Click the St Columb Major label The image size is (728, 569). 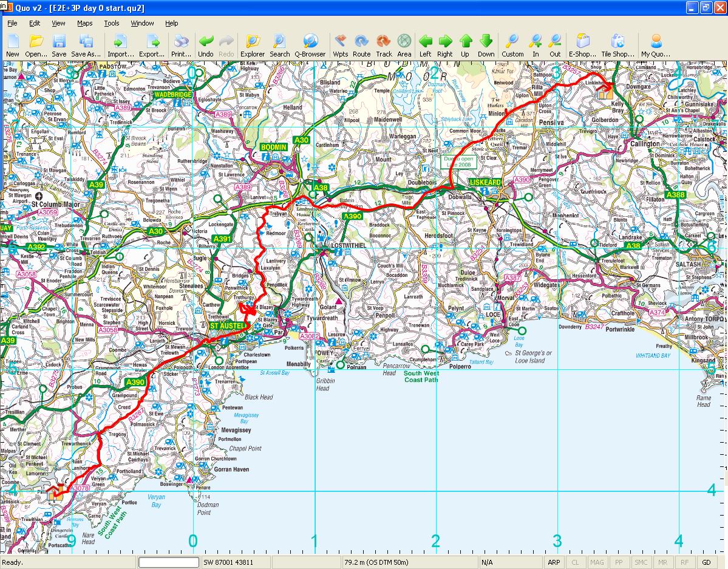[x=55, y=205]
